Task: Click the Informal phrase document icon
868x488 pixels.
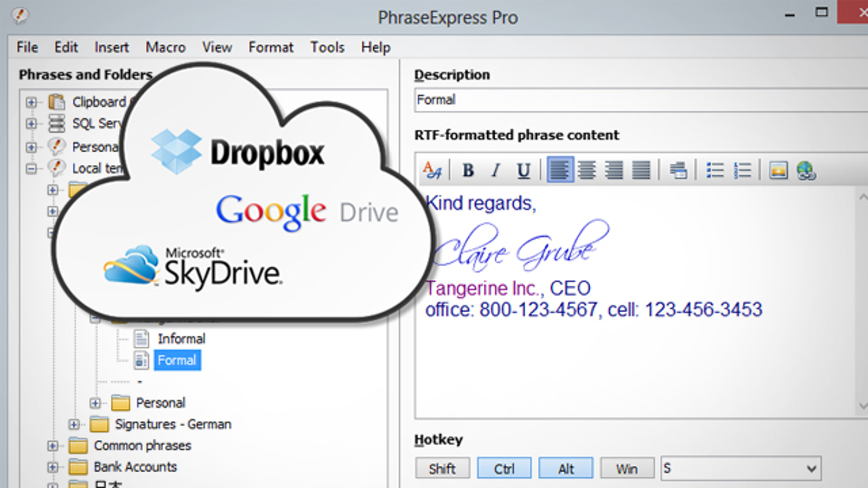Action: [142, 339]
